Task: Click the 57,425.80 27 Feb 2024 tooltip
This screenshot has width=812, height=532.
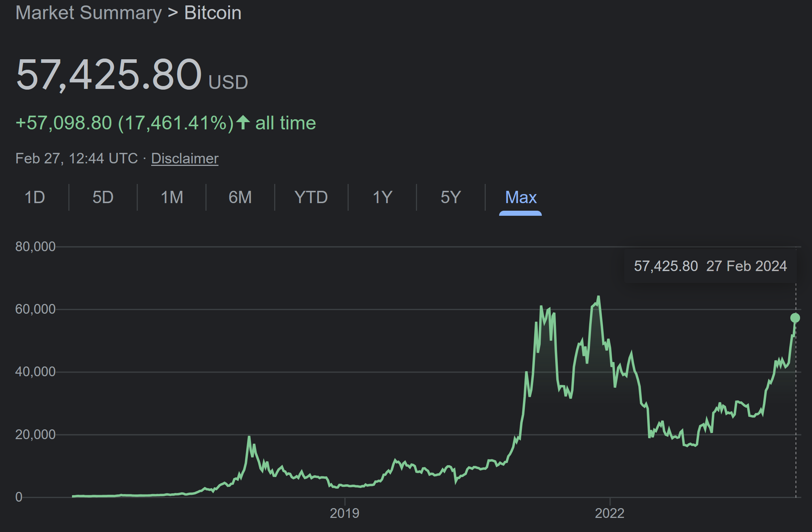Action: pyautogui.click(x=710, y=266)
